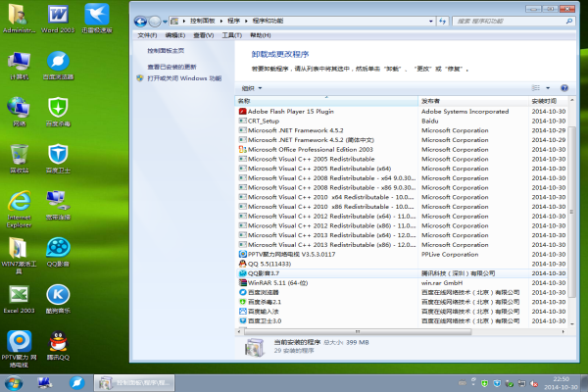Launch the Xunlei bird desktop icon
588x392 pixels.
[x=97, y=19]
